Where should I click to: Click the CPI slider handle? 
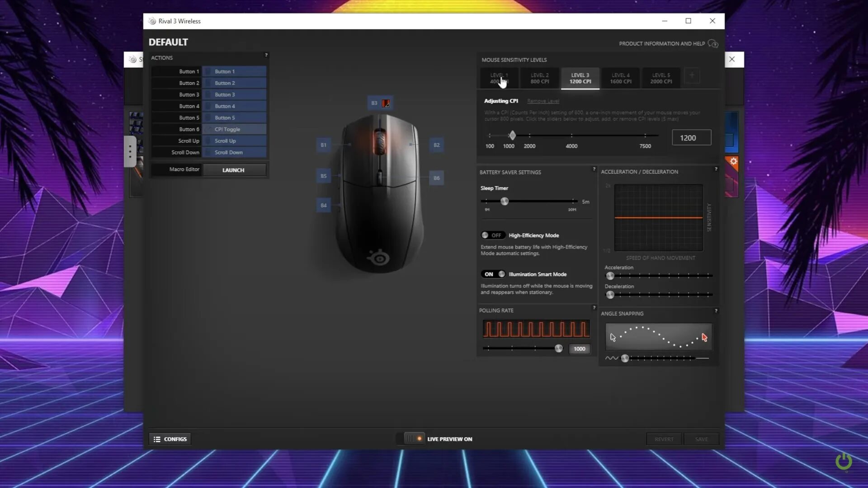click(x=512, y=135)
